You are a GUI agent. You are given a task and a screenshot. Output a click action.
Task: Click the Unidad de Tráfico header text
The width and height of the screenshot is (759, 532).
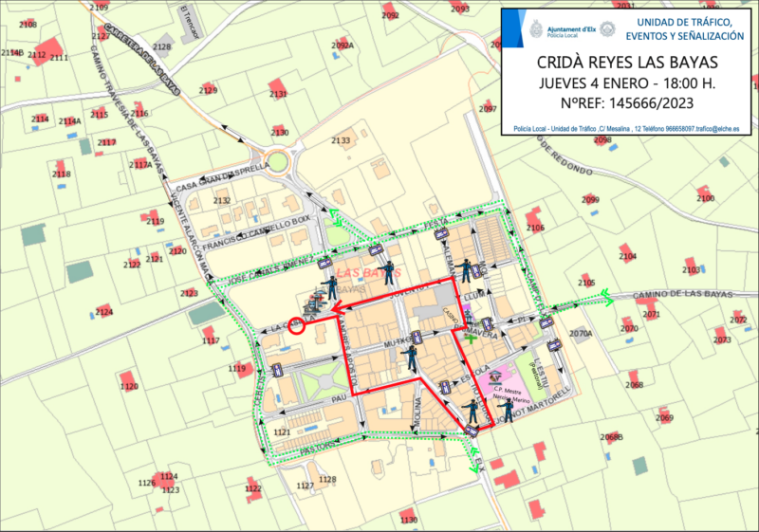pos(690,28)
